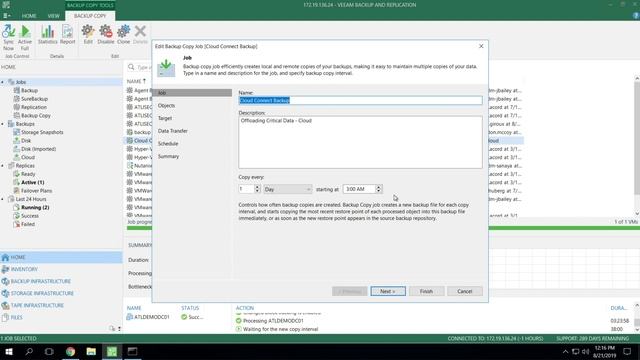Click the Description text area

click(x=360, y=142)
